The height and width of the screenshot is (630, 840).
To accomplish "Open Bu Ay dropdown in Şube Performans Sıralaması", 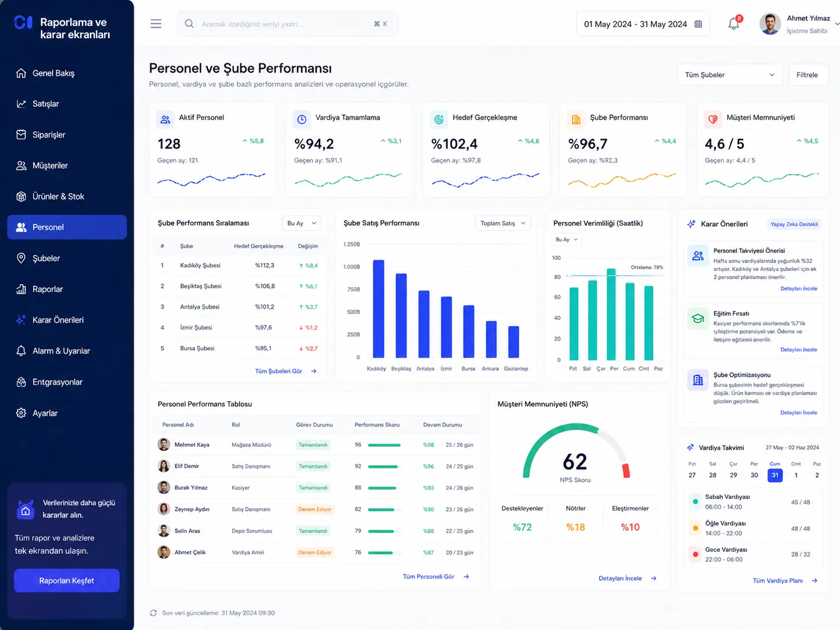I will point(302,223).
